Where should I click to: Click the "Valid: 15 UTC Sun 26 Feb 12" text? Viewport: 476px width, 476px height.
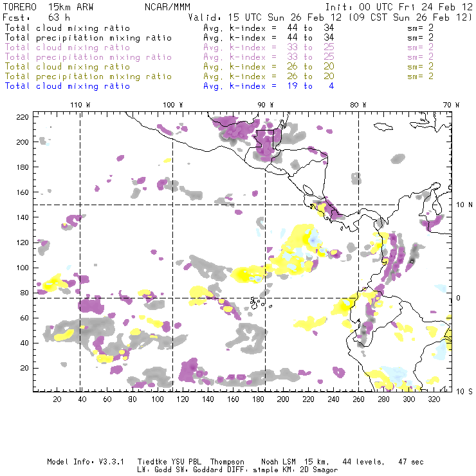[265, 17]
